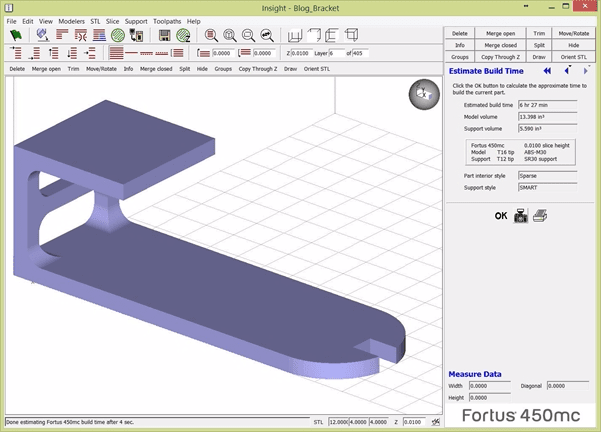Open the Modelers menu
Screen dimensions: 601x432
[x=71, y=20]
